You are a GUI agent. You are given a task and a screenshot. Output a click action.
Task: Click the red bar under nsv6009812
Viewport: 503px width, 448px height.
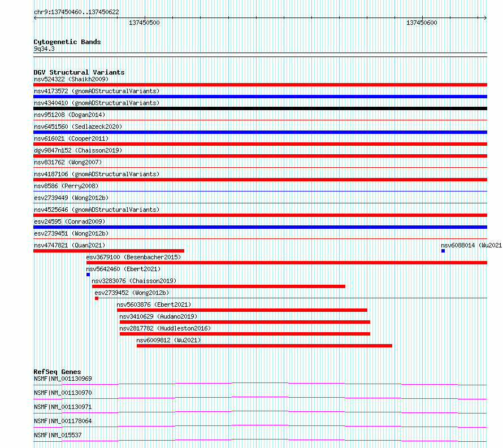coord(264,346)
